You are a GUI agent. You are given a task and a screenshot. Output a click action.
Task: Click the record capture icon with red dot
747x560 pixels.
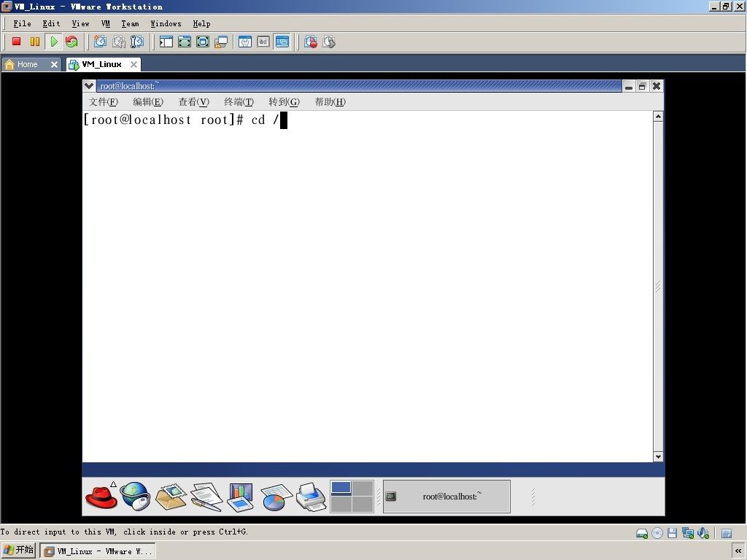(x=311, y=42)
